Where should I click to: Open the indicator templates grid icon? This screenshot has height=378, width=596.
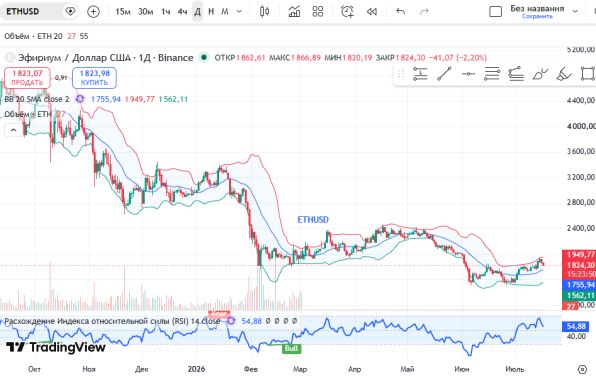click(x=318, y=11)
